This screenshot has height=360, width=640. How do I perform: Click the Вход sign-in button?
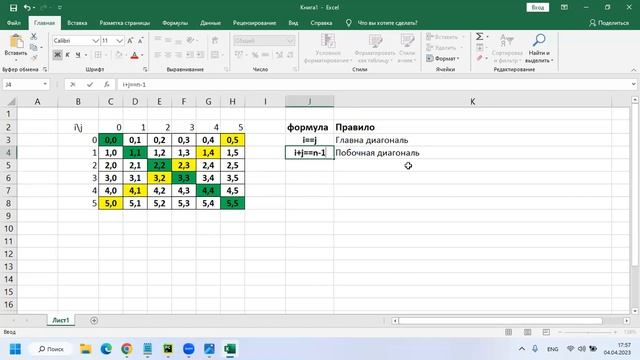tap(538, 7)
